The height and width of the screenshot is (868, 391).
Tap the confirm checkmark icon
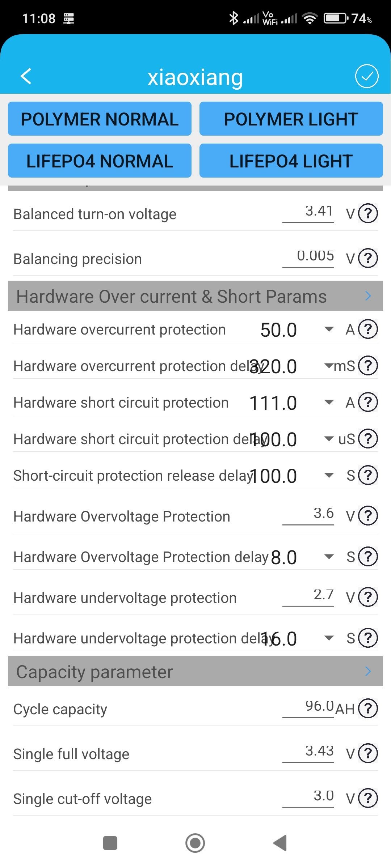coord(366,76)
